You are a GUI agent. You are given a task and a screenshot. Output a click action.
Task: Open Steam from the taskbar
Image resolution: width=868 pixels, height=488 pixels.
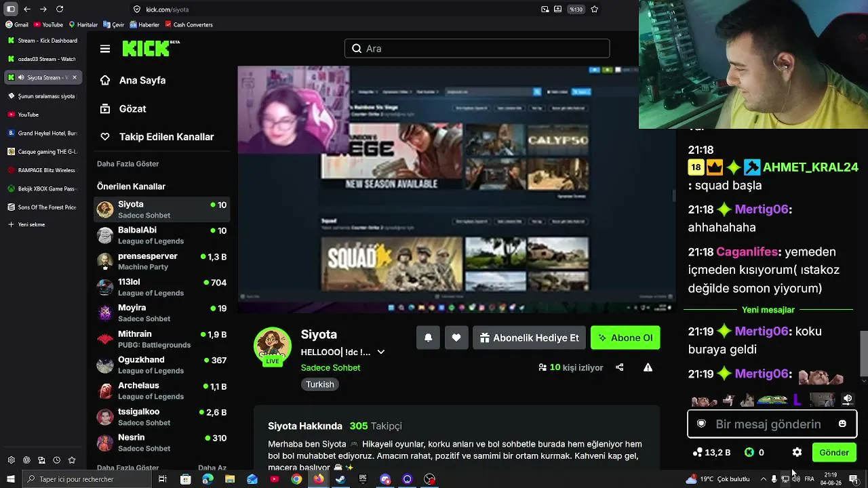coord(340,479)
